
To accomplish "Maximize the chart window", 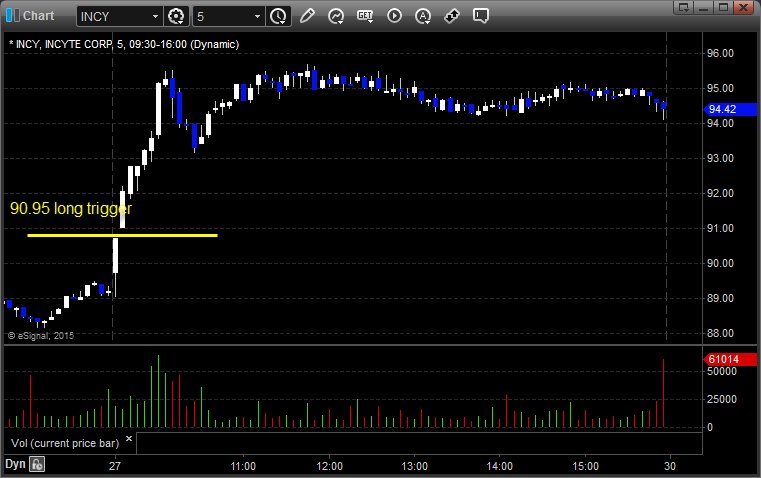I will point(723,7).
